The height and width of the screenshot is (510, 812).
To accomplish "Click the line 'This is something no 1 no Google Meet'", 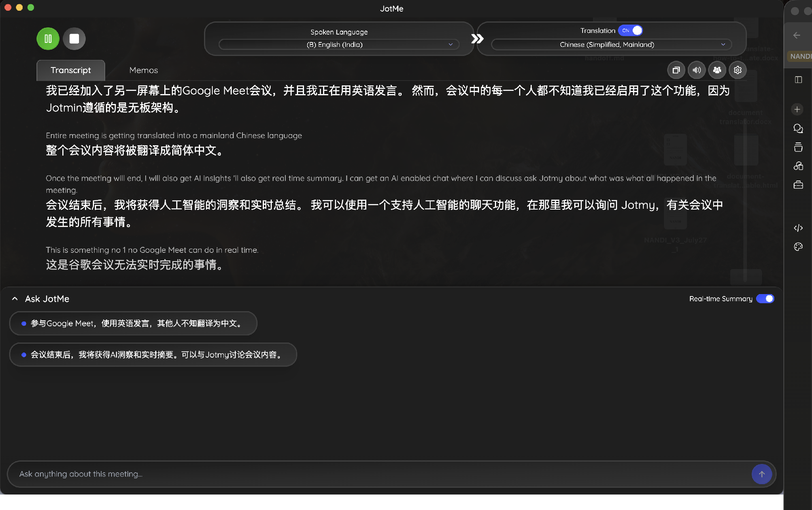I will click(x=152, y=250).
